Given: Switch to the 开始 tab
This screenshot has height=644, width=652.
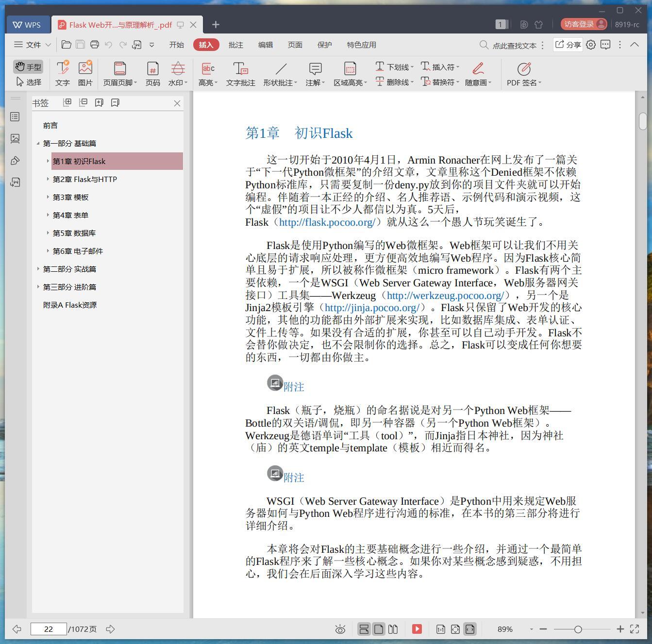Looking at the screenshot, I should [176, 45].
